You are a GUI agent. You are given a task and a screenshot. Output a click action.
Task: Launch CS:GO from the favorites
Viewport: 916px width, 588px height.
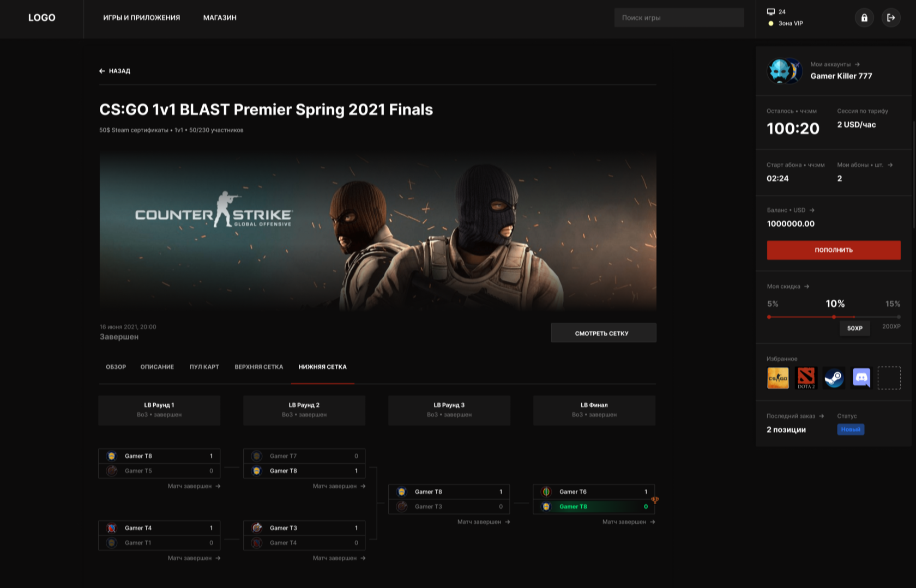(778, 378)
